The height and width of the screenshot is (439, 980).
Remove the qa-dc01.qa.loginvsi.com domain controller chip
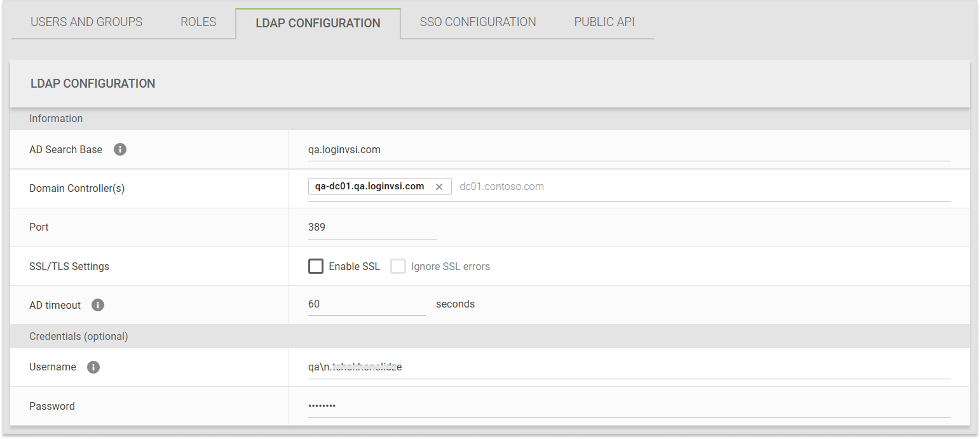coord(439,187)
